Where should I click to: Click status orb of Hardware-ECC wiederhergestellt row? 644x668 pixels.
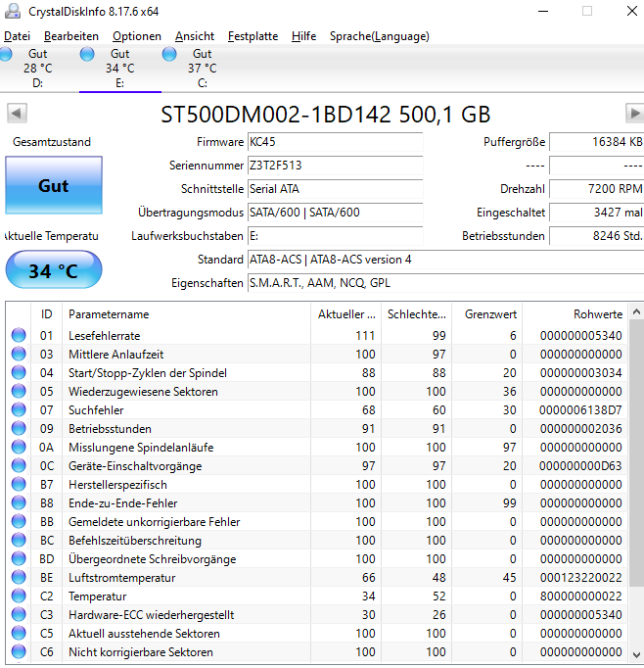click(x=19, y=615)
